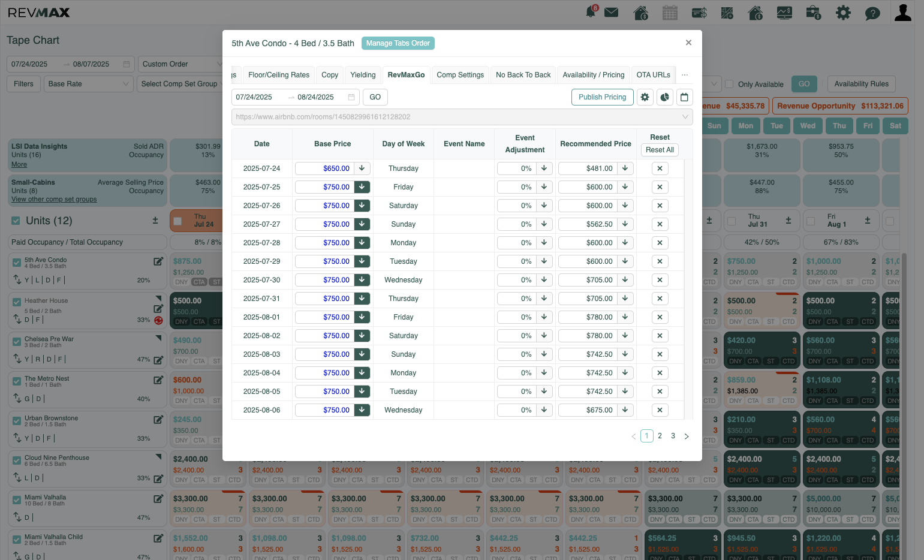This screenshot has height=560, width=924.
Task: Toggle The Metro Nest checkbox
Action: [x=17, y=381]
